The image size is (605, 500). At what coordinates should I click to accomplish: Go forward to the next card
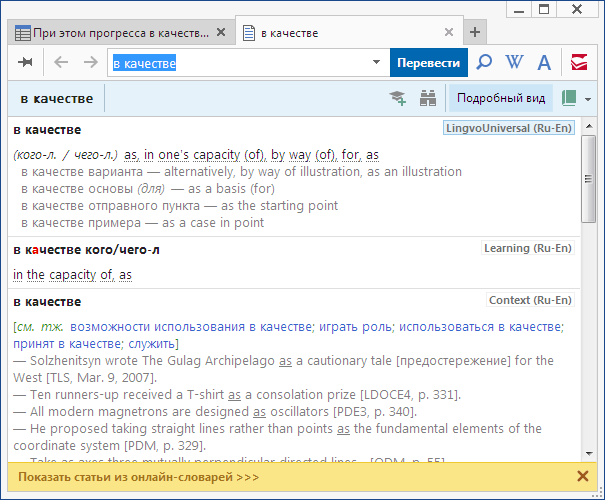click(90, 63)
